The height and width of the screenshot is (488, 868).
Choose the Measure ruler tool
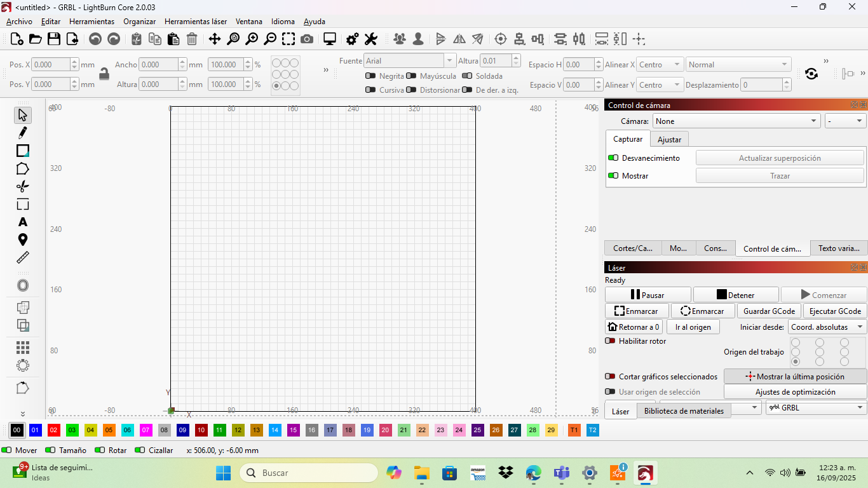click(23, 257)
